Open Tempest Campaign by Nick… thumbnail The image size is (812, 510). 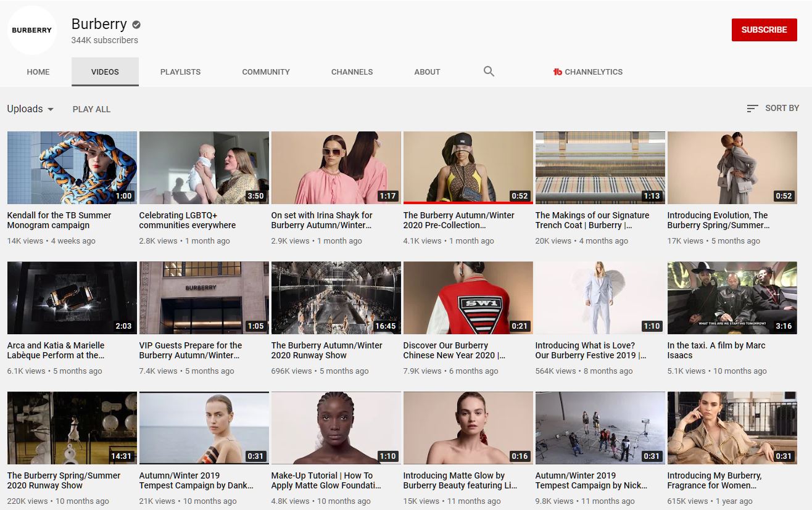[600, 428]
